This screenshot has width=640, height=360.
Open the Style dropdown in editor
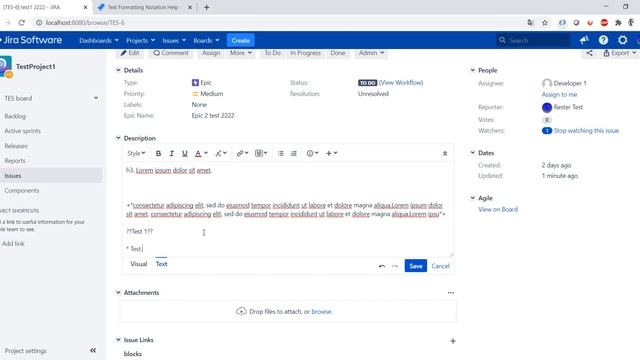click(x=136, y=153)
